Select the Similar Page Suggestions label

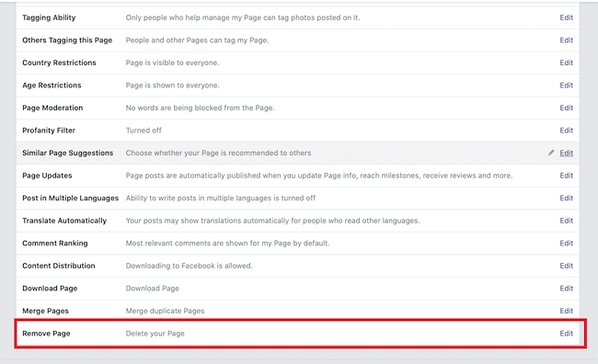(67, 153)
